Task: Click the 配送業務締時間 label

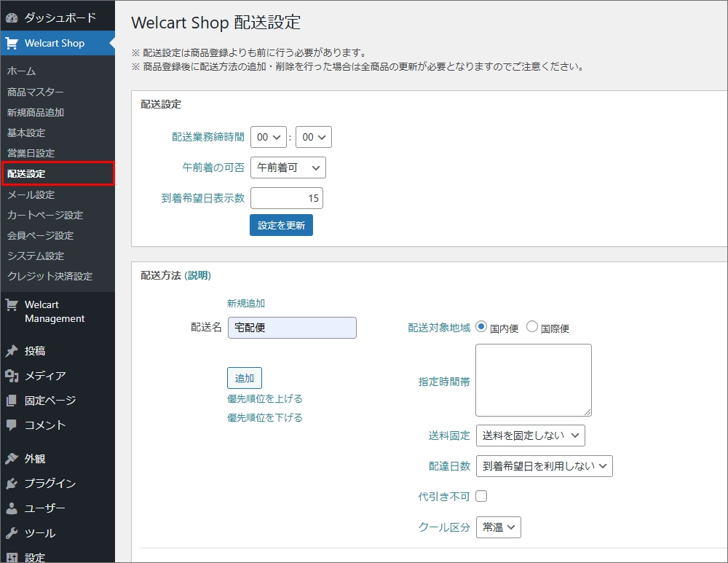Action: [x=208, y=137]
